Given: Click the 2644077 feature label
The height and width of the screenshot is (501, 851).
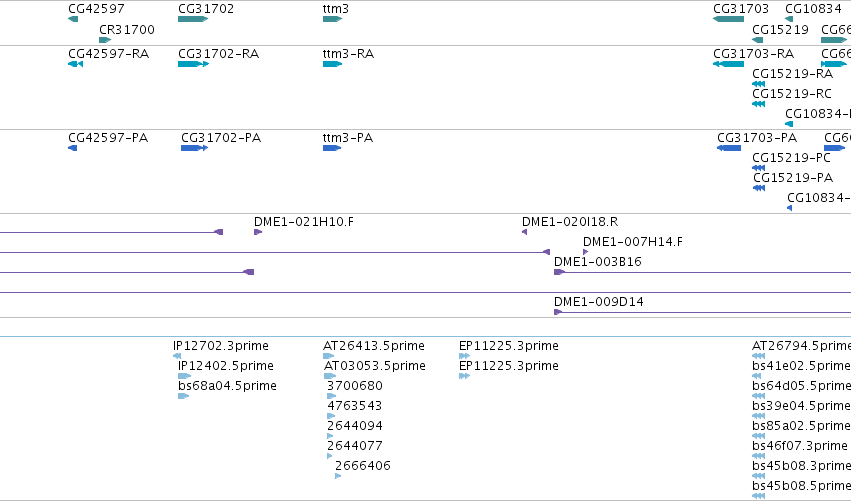Looking at the screenshot, I should 354,446.
